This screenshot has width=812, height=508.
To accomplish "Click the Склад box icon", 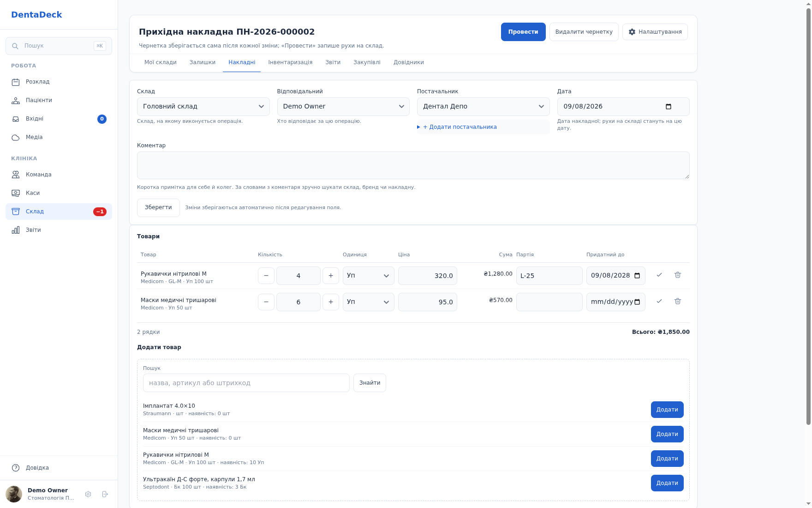I will pos(16,212).
